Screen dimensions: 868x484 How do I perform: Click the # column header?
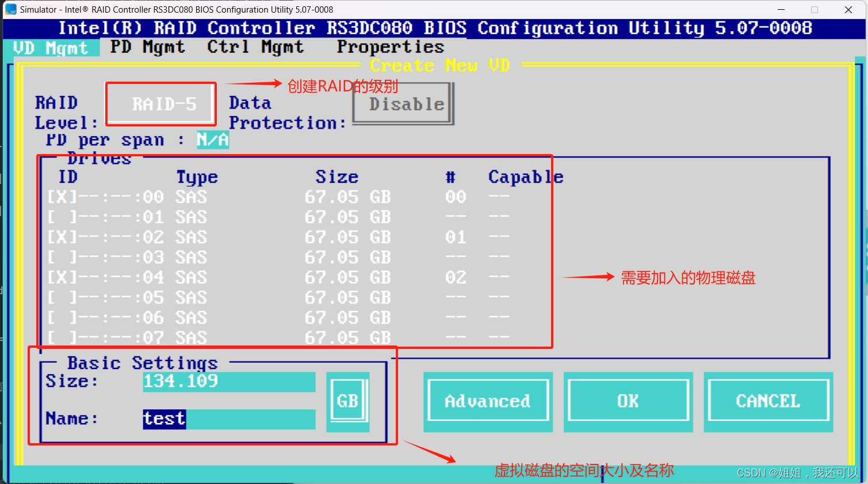450,177
